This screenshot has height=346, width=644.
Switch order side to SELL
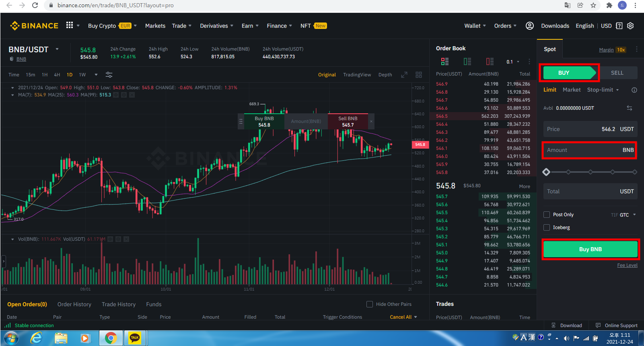617,73
